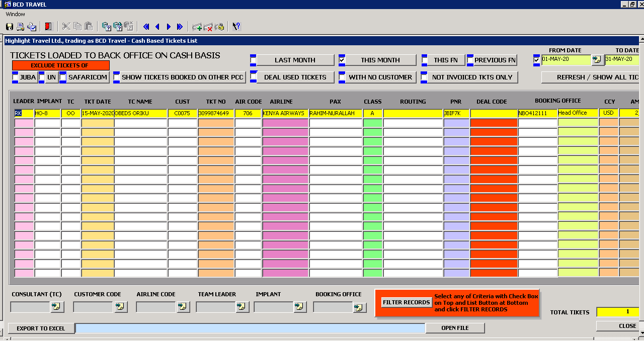Select the Head Office cell
Viewport: 644px width, 341px height.
[x=578, y=114]
